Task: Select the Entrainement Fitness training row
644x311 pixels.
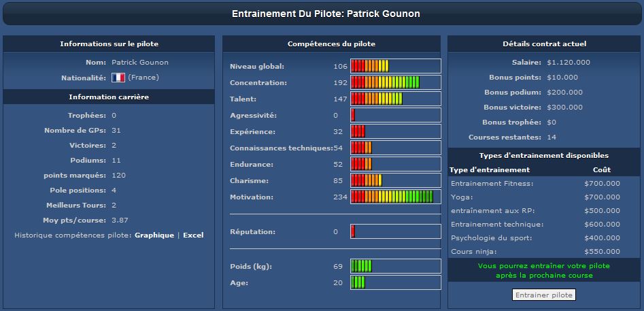Action: pyautogui.click(x=544, y=184)
